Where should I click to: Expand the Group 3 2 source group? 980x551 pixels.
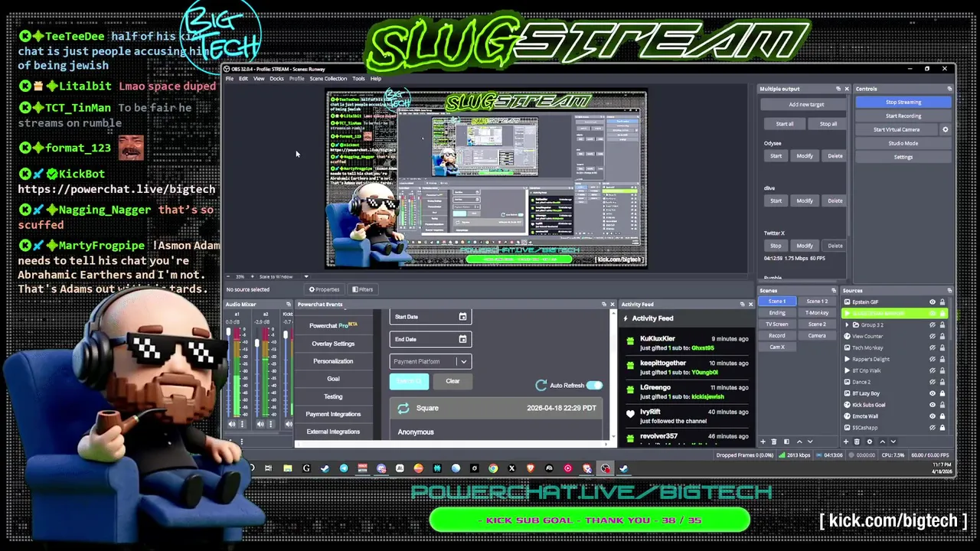coord(847,324)
